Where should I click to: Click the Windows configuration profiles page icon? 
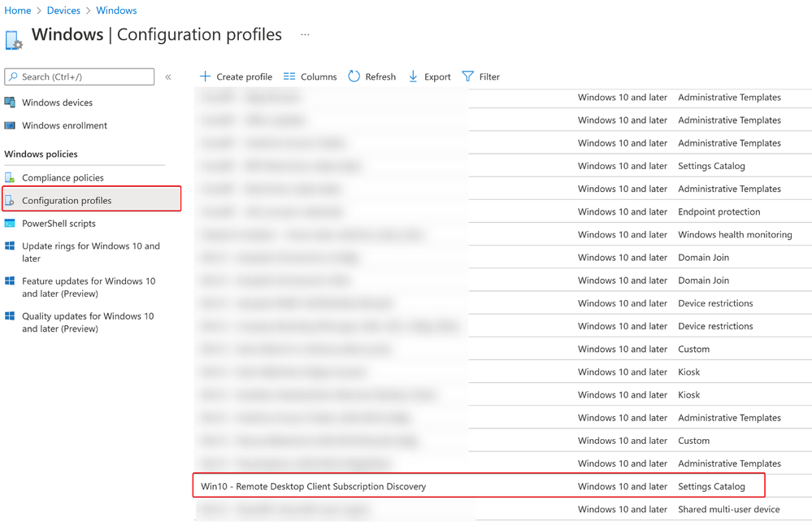(14, 40)
